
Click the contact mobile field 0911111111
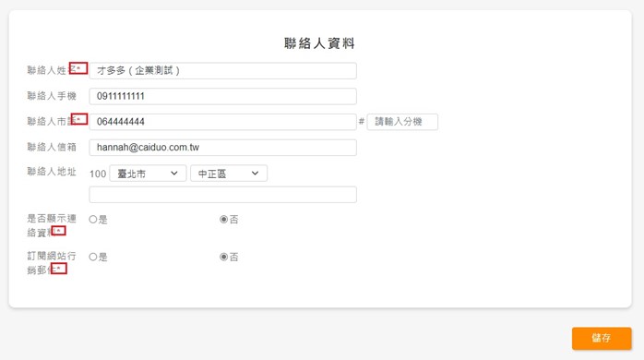pos(222,96)
